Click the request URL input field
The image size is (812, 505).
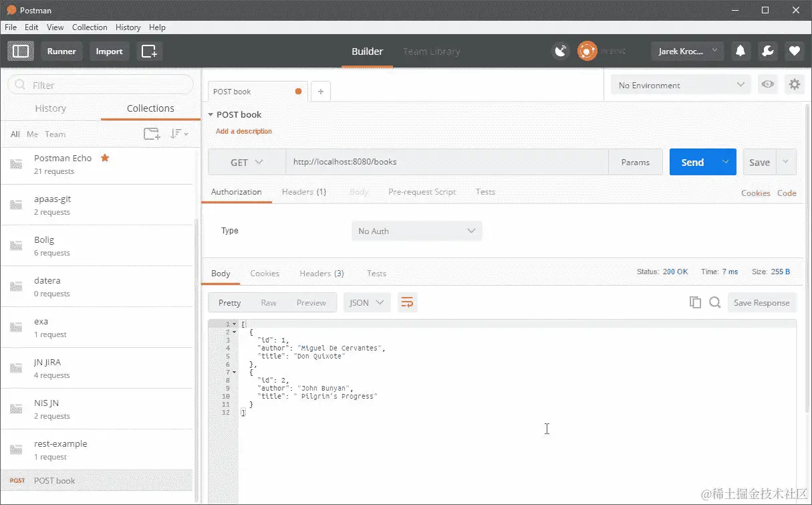coord(447,162)
